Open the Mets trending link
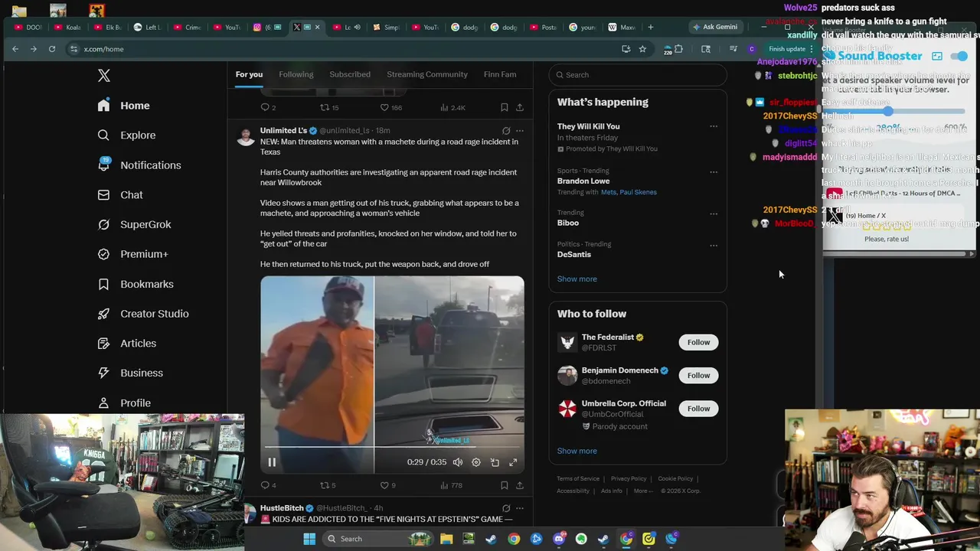Image resolution: width=980 pixels, height=551 pixels. (609, 192)
